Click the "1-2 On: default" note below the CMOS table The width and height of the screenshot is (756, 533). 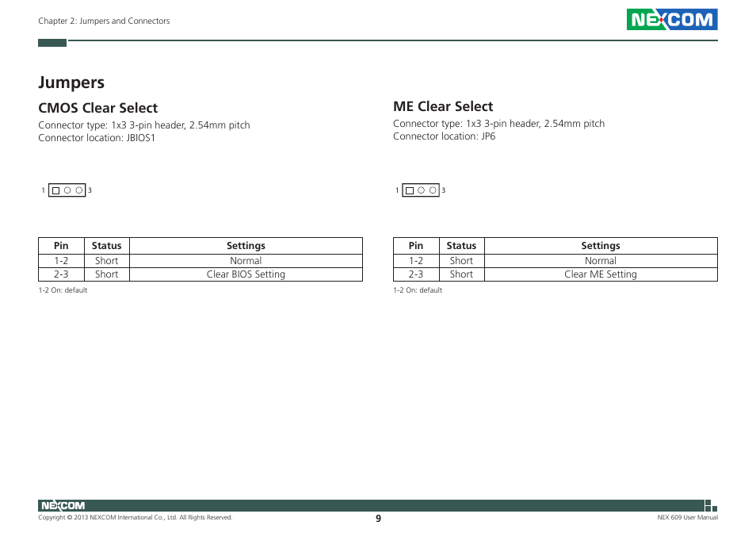[x=63, y=290]
